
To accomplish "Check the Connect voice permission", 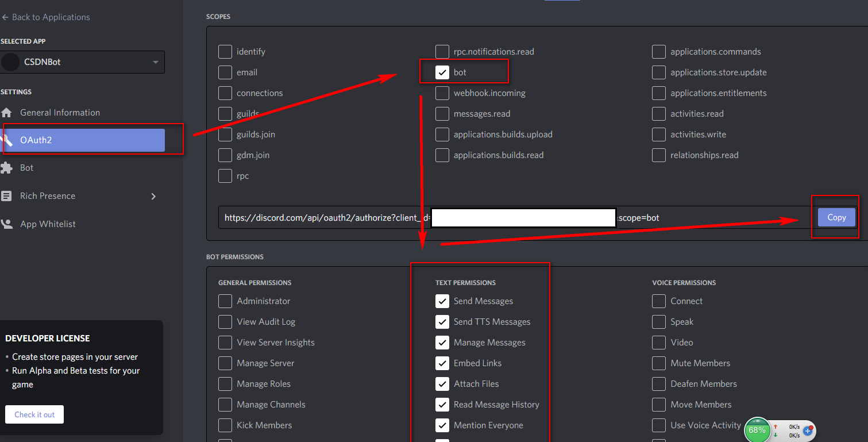I will 659,301.
